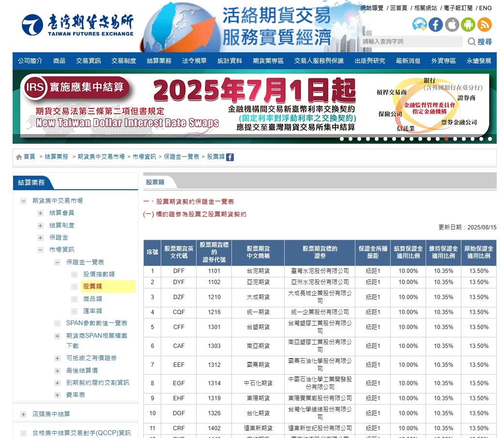
Task: Share page via breadcrumb Facebook icon
Action: pos(230,157)
